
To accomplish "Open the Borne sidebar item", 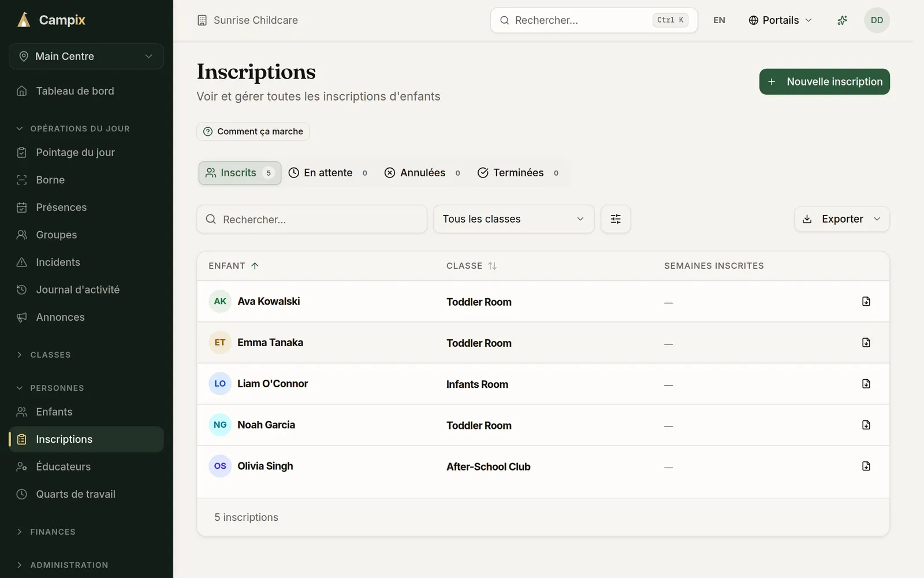I will (x=86, y=180).
